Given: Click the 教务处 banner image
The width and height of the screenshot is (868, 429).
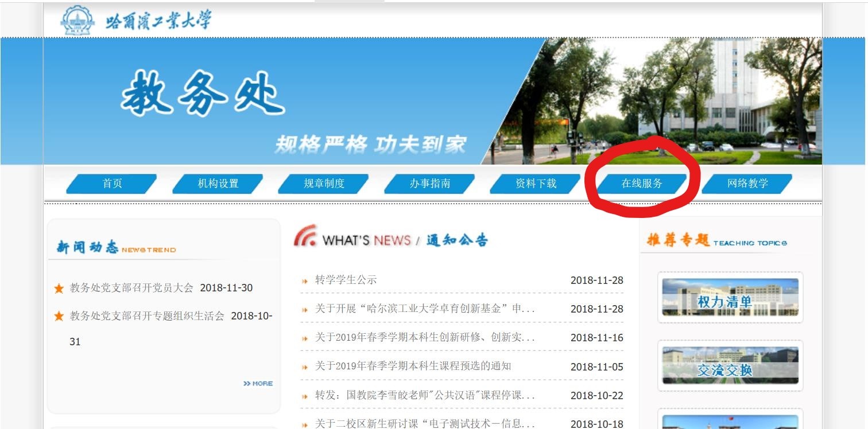Looking at the screenshot, I should [433, 101].
